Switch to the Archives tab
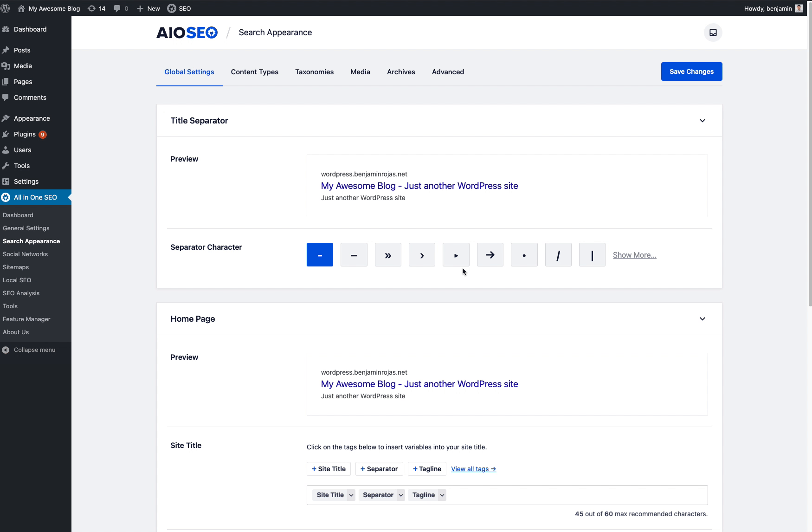 (x=401, y=72)
